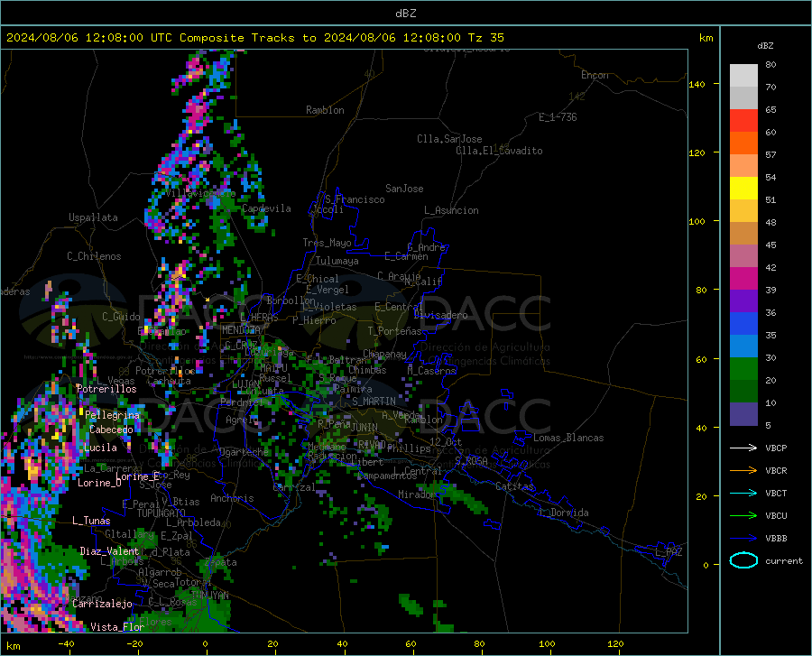Click the Carrizalejo label
The image size is (812, 656).
point(102,604)
